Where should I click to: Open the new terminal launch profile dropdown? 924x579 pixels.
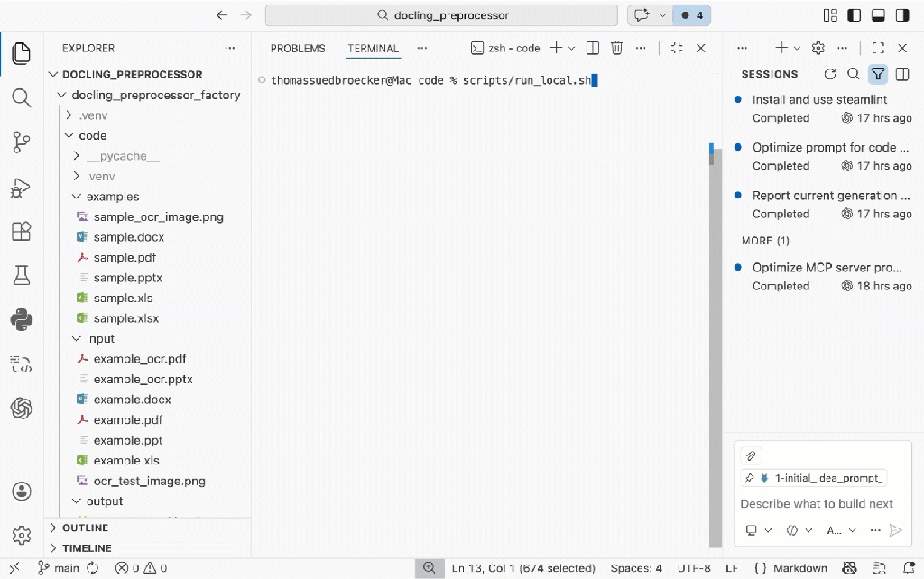571,49
